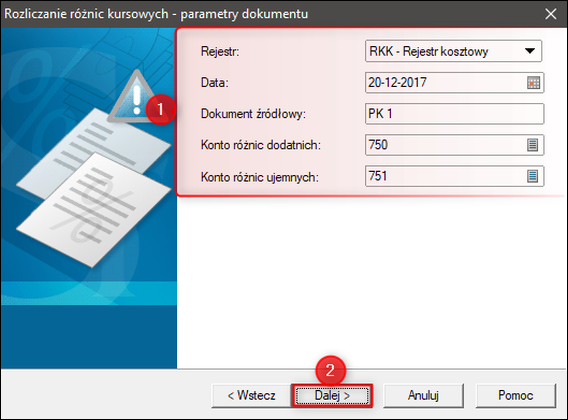The width and height of the screenshot is (568, 420).
Task: Click into the 750 account input field
Action: pyautogui.click(x=454, y=145)
